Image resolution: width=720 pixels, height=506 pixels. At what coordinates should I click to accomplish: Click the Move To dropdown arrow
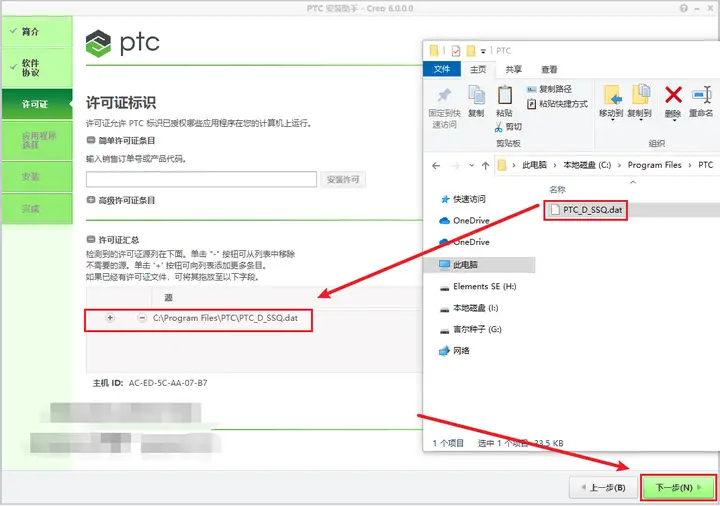(x=612, y=120)
